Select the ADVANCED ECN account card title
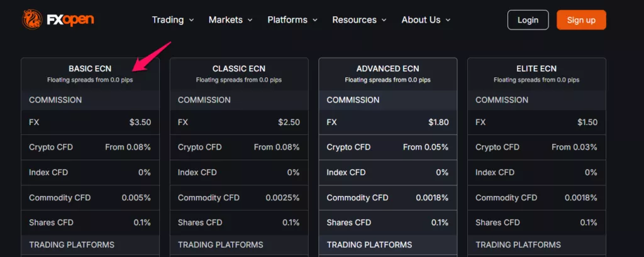Viewport: 644px width, 257px height. 387,69
